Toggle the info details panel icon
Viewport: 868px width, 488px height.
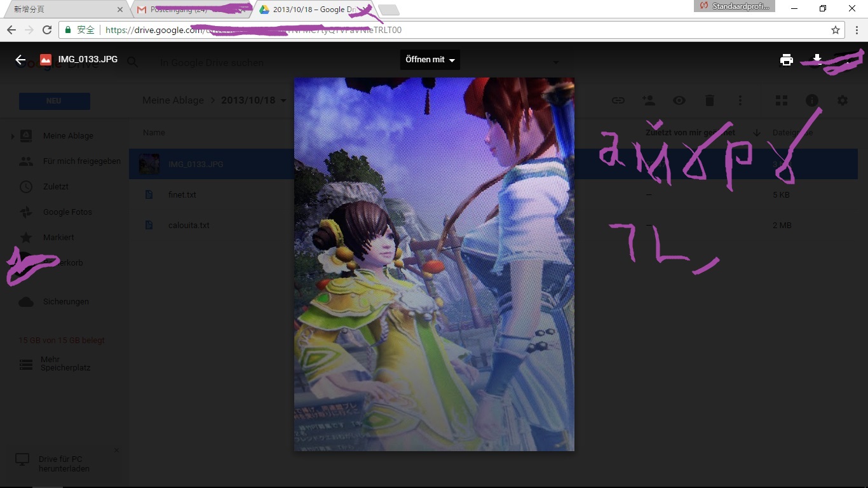tap(812, 100)
